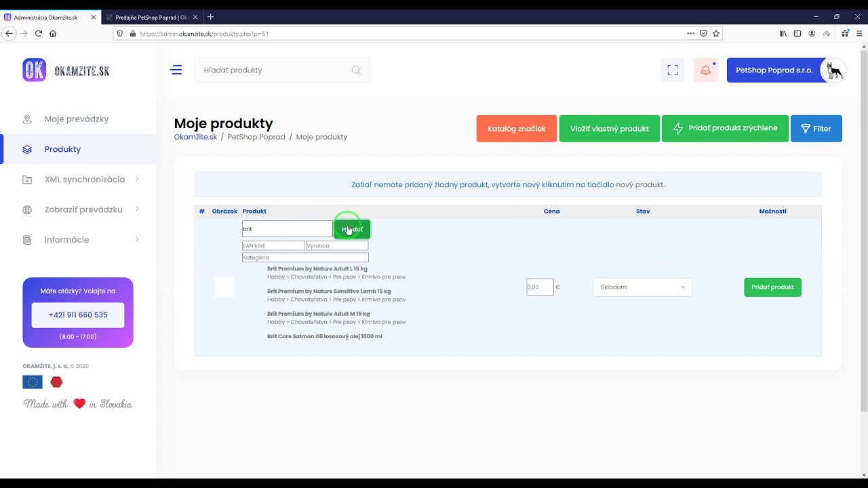This screenshot has width=868, height=488.
Task: Open a new browser tab with plus
Action: pyautogui.click(x=210, y=17)
